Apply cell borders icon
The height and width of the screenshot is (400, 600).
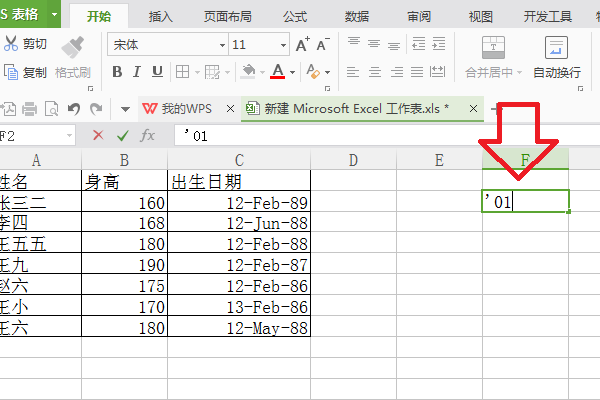[183, 72]
